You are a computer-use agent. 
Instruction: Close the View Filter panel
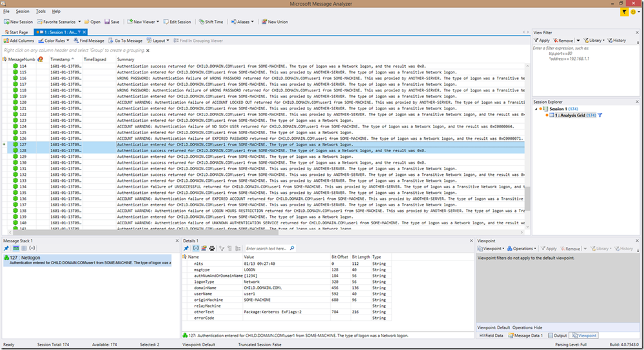tap(638, 32)
